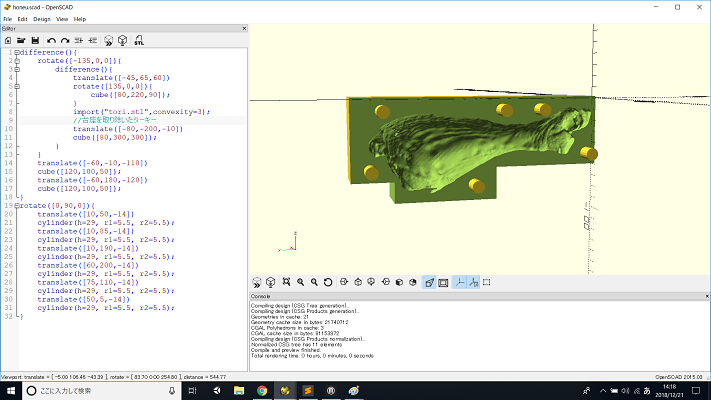Viewport: 711px width, 400px height.
Task: Toggle the Show Axes button
Action: coord(459,282)
